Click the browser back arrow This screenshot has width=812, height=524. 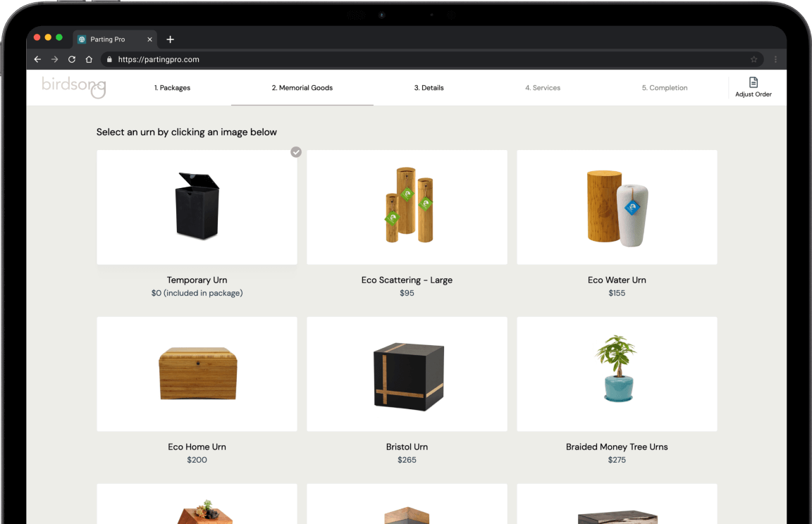pos(37,59)
